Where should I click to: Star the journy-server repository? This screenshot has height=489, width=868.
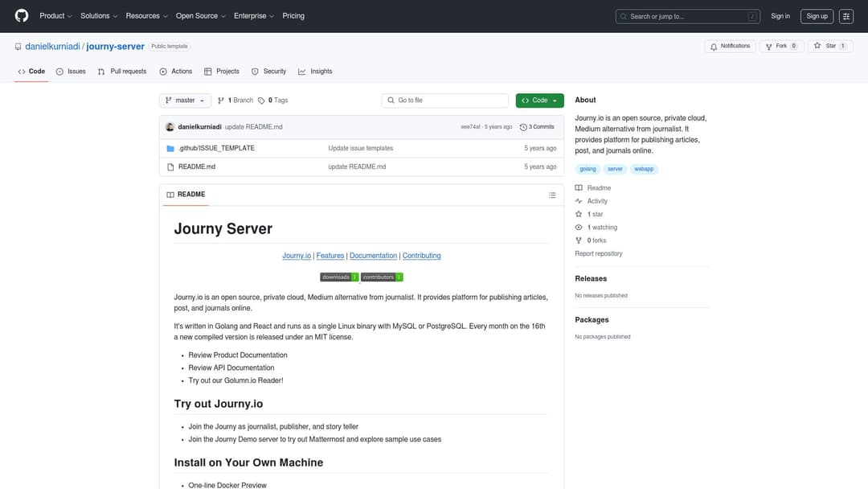(830, 47)
